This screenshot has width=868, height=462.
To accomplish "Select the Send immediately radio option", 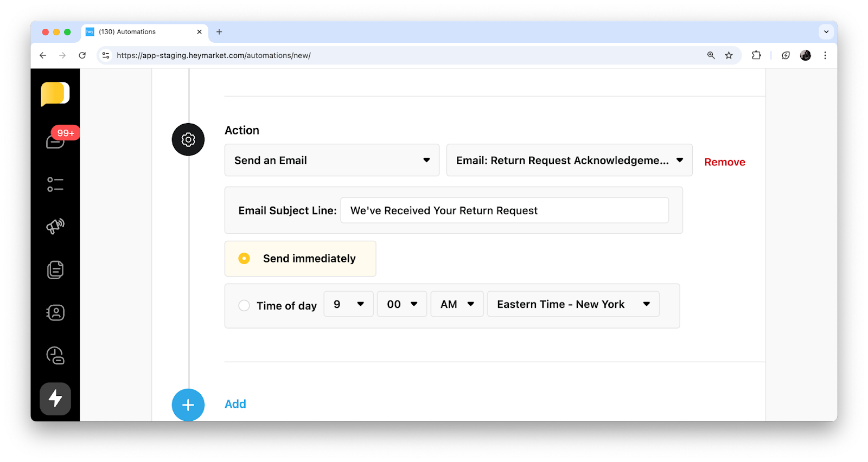I will [x=244, y=259].
